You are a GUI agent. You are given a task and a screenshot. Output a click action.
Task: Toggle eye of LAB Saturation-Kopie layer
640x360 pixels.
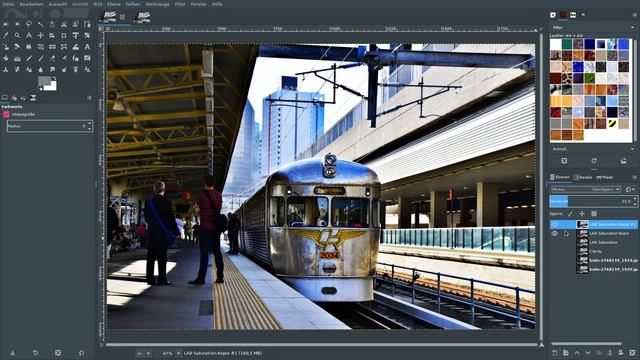[x=555, y=233]
